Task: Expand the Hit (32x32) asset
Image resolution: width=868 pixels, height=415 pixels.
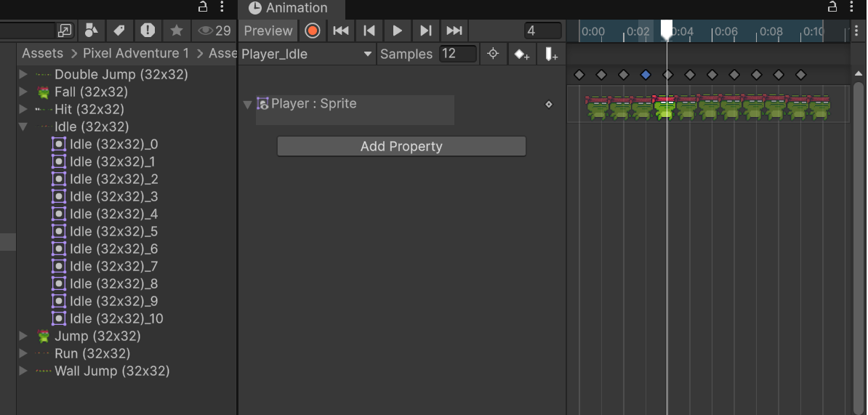Action: coord(23,109)
